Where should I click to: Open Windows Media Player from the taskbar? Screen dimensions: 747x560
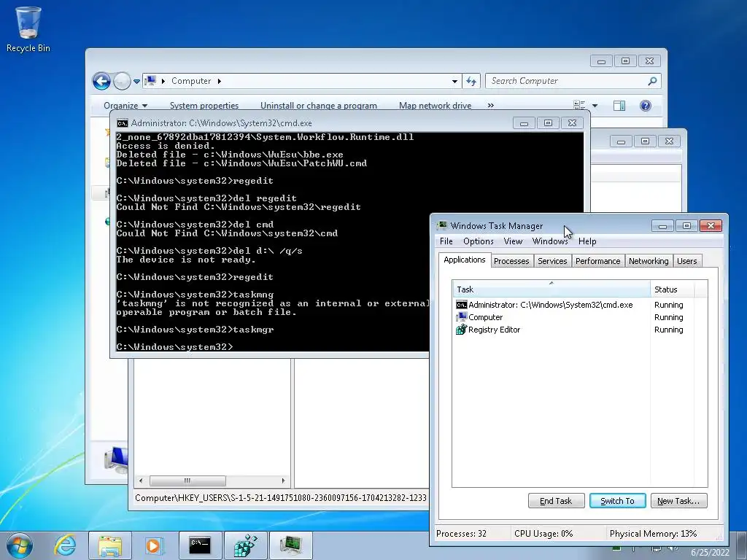click(154, 545)
